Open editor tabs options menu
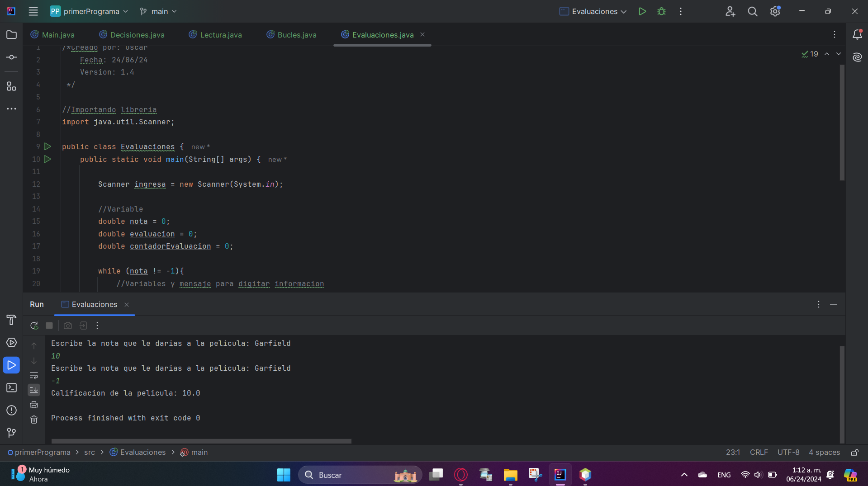Screen dimensions: 868x486 coord(835,35)
